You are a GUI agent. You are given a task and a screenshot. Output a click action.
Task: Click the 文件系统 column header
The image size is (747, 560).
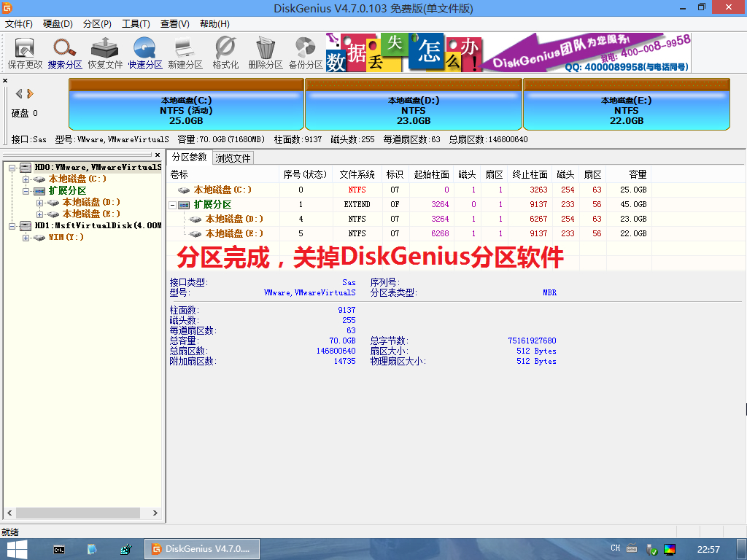[x=357, y=174]
